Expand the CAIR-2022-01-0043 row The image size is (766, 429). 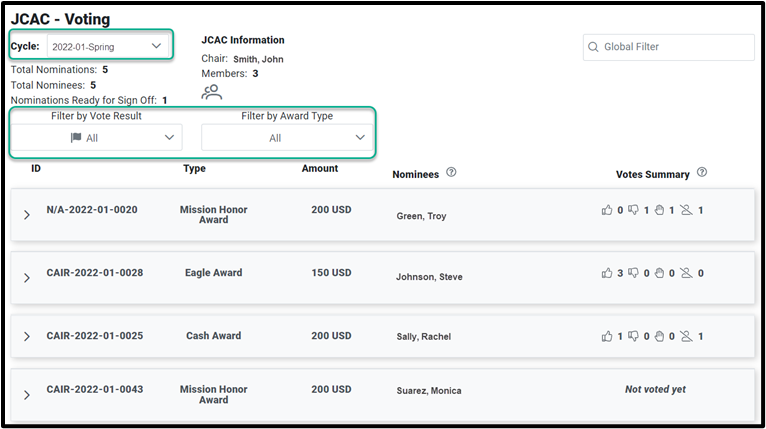[27, 395]
